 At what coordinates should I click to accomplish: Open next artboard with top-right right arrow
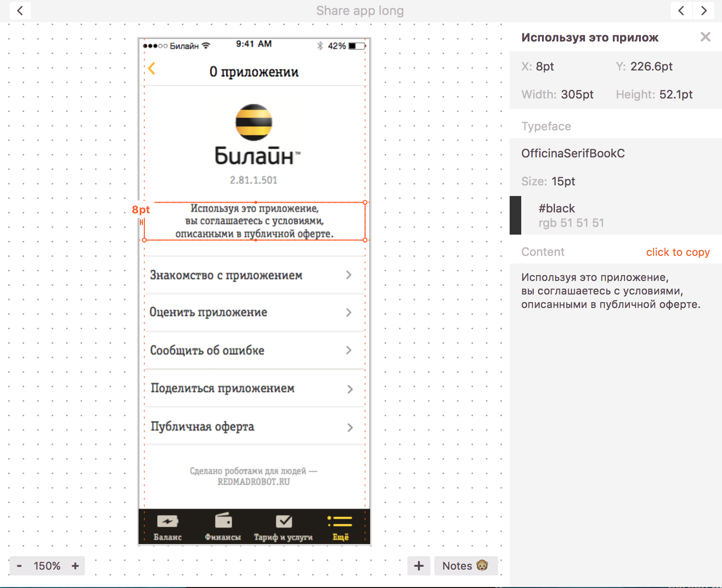(x=704, y=10)
